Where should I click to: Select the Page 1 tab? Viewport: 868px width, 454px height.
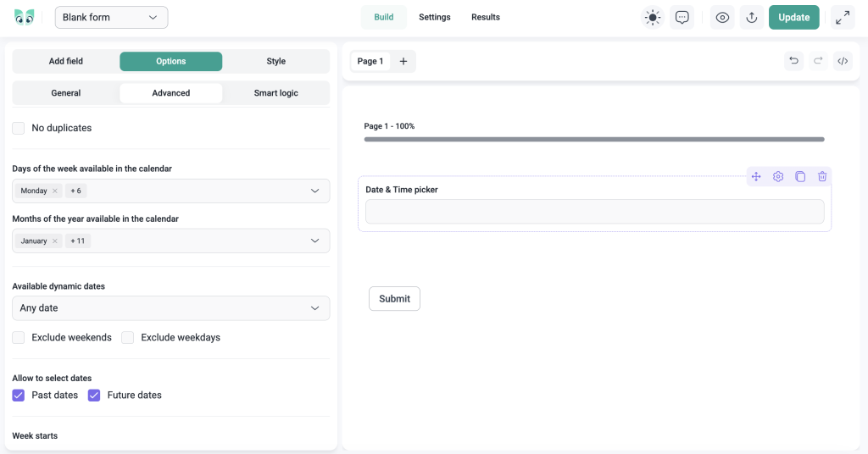click(x=370, y=61)
